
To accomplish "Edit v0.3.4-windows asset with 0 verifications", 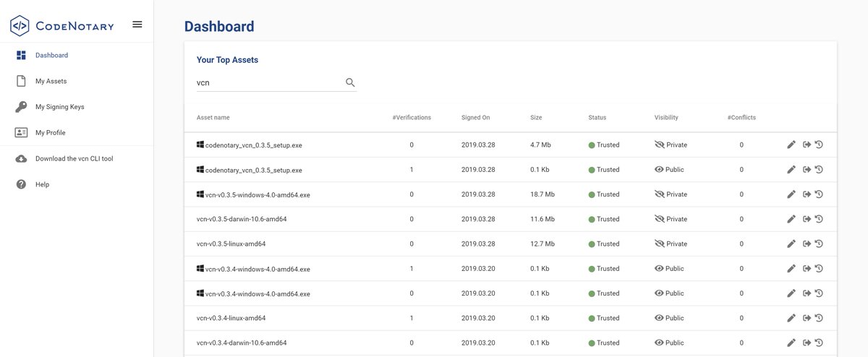I will [x=791, y=293].
